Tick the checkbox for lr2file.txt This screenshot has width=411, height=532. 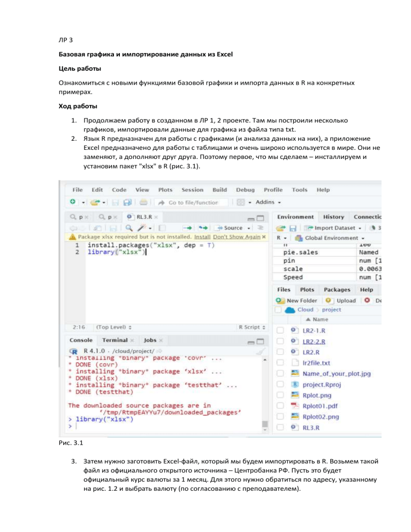pyautogui.click(x=280, y=363)
